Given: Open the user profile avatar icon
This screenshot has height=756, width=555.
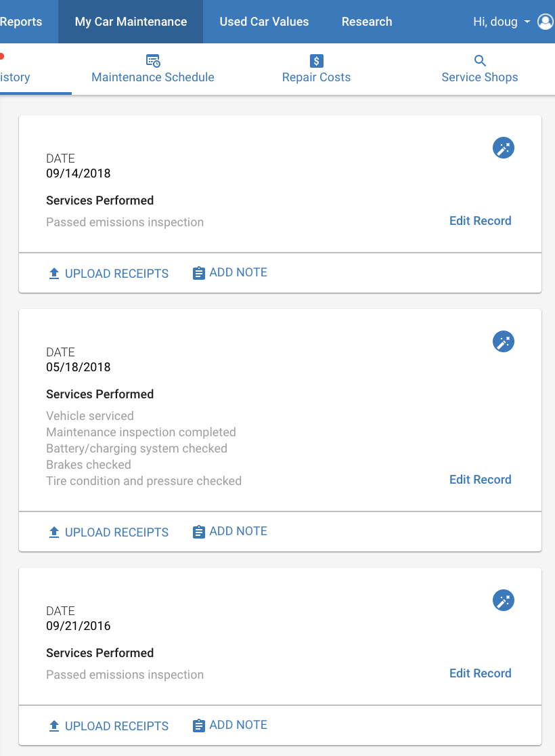Looking at the screenshot, I should (x=546, y=22).
